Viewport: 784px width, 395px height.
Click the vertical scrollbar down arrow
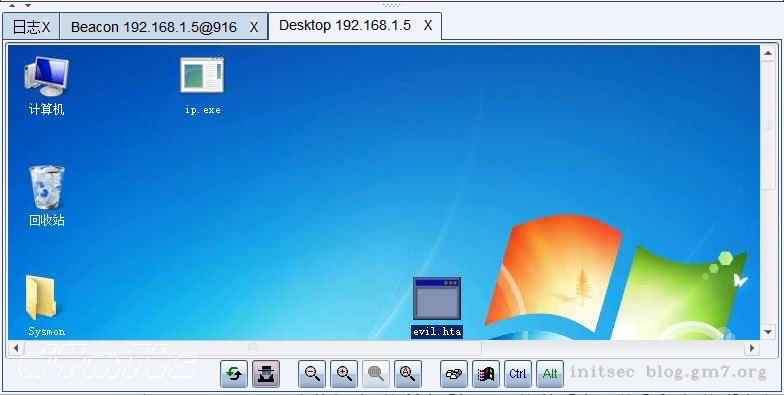coord(768,332)
